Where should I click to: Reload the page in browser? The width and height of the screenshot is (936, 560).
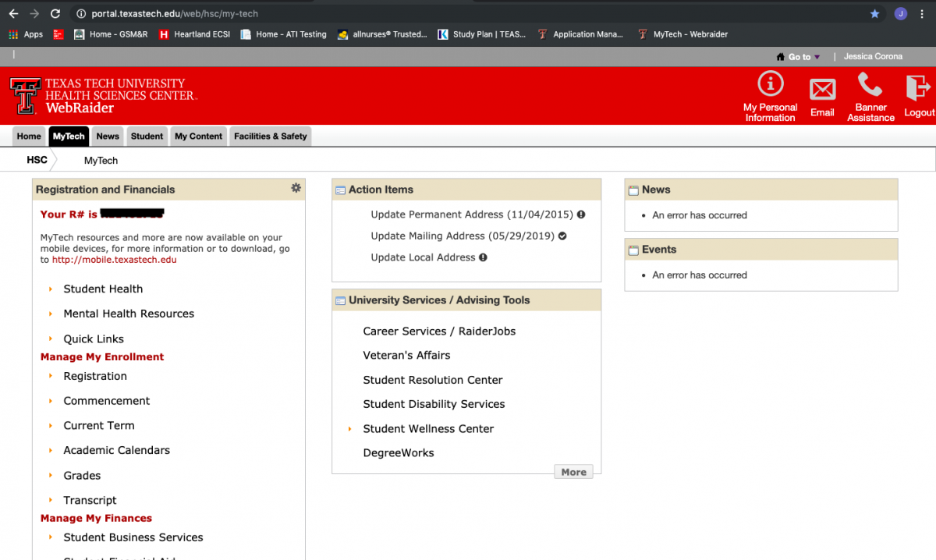55,14
